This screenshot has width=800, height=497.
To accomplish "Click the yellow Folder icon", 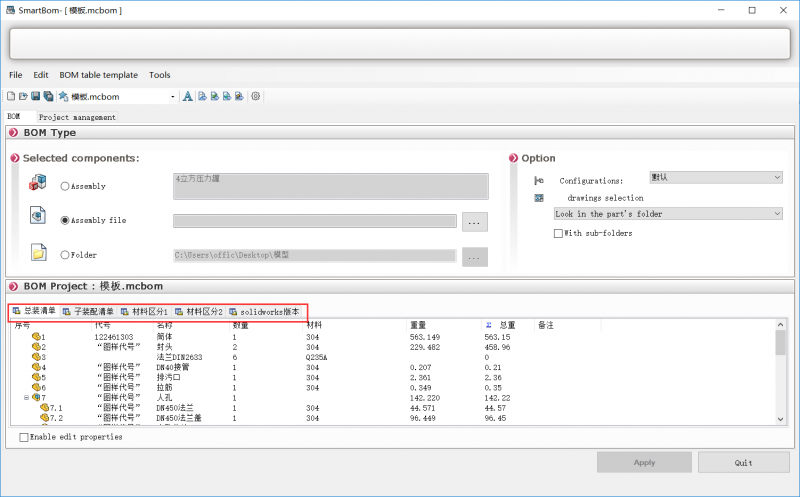I will (38, 252).
